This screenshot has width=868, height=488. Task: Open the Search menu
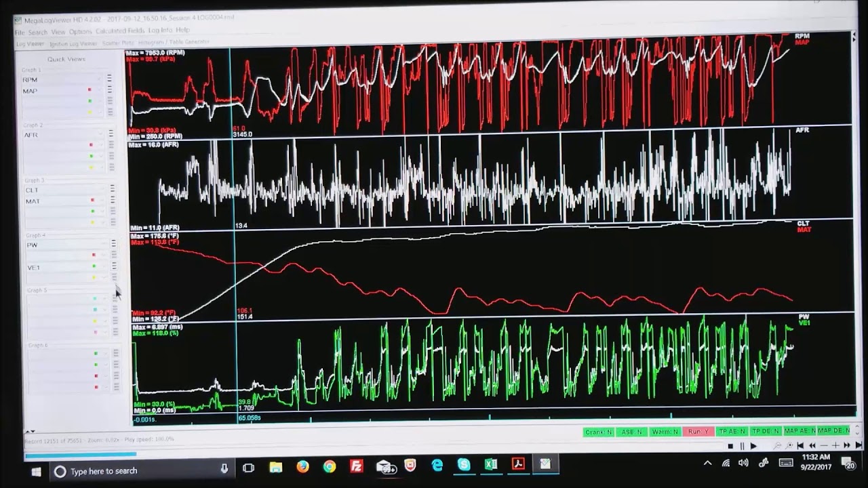(x=38, y=32)
